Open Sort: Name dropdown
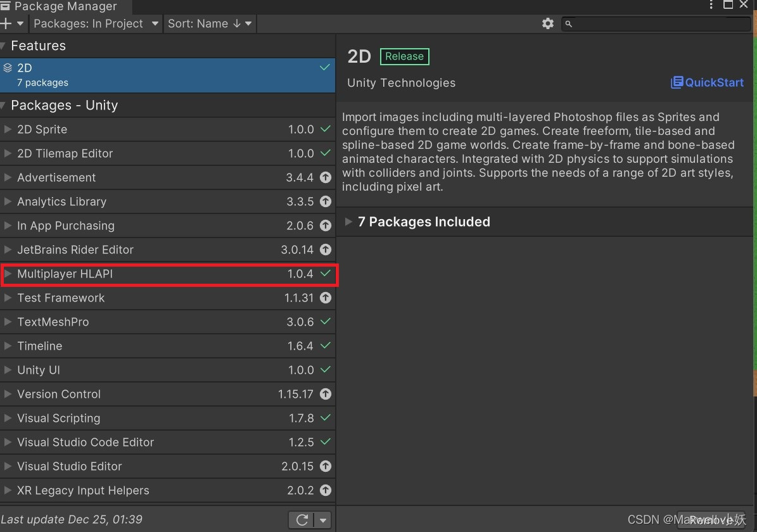Image resolution: width=757 pixels, height=532 pixels. point(210,23)
